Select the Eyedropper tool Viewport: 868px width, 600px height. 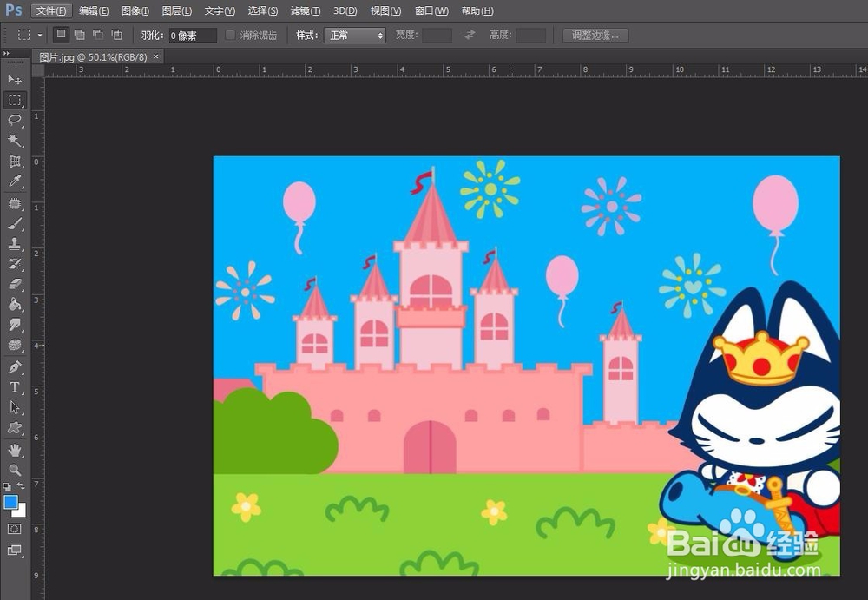click(x=15, y=181)
